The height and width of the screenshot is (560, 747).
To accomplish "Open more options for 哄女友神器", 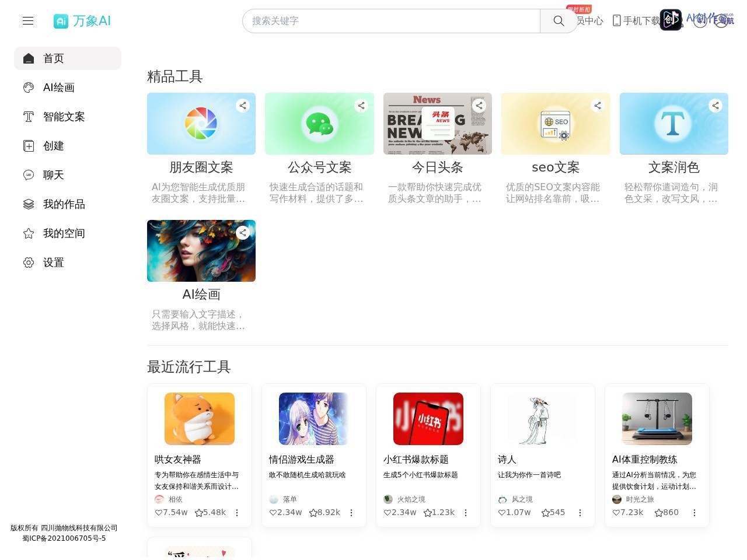I will coord(237,513).
